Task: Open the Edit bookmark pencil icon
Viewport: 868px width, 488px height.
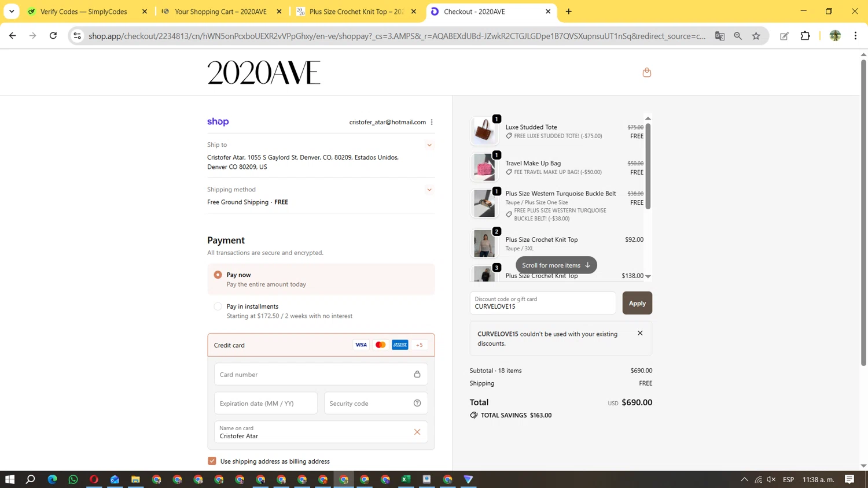Action: point(784,36)
